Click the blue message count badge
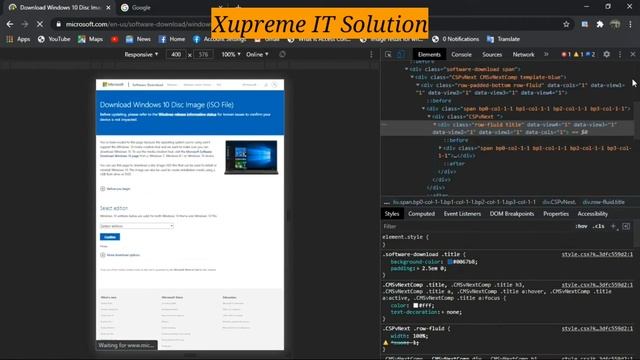 pos(590,54)
